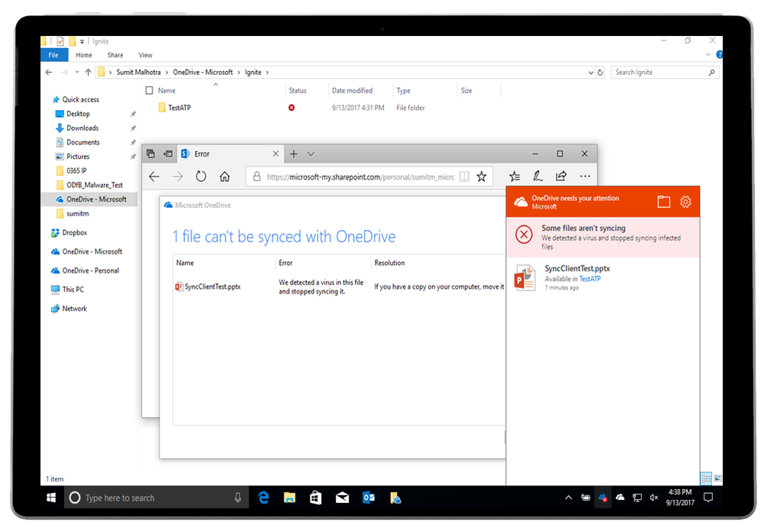
Task: Sort by Date modified column header
Action: 353,91
